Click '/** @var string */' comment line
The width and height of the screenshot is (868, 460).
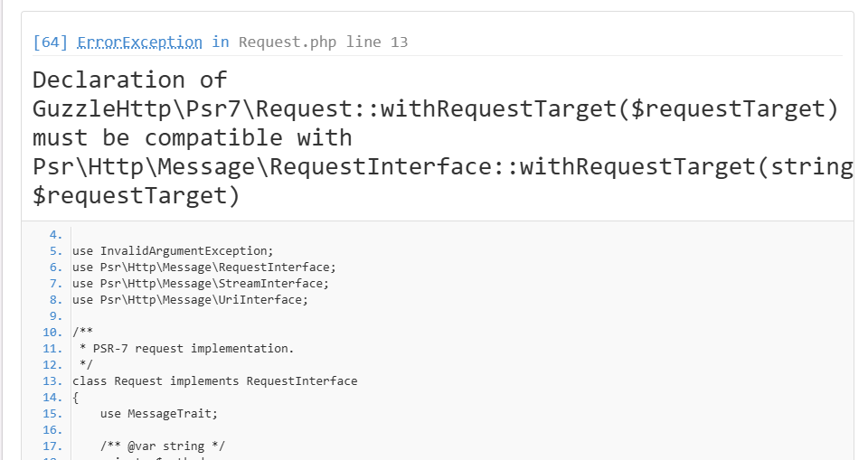[x=162, y=446]
